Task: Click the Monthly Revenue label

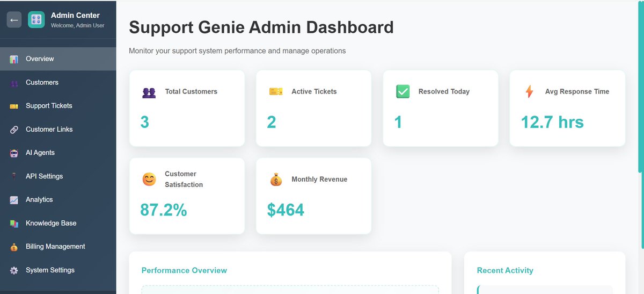Action: point(319,179)
